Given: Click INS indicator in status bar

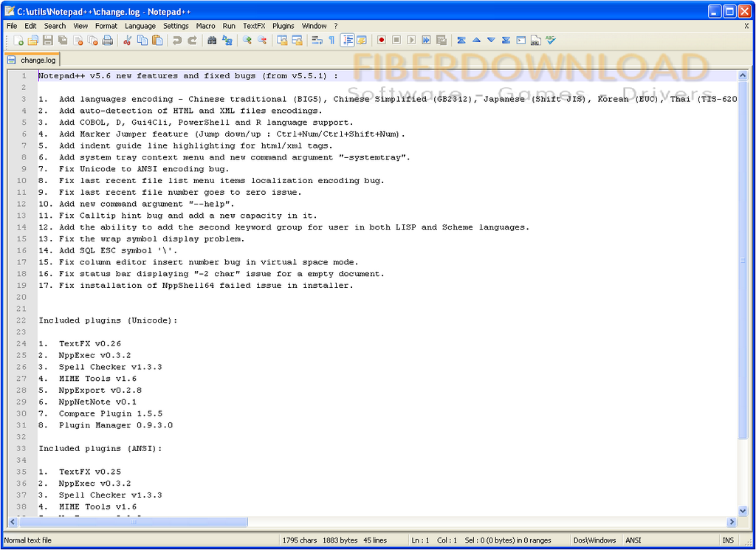Looking at the screenshot, I should [x=728, y=540].
